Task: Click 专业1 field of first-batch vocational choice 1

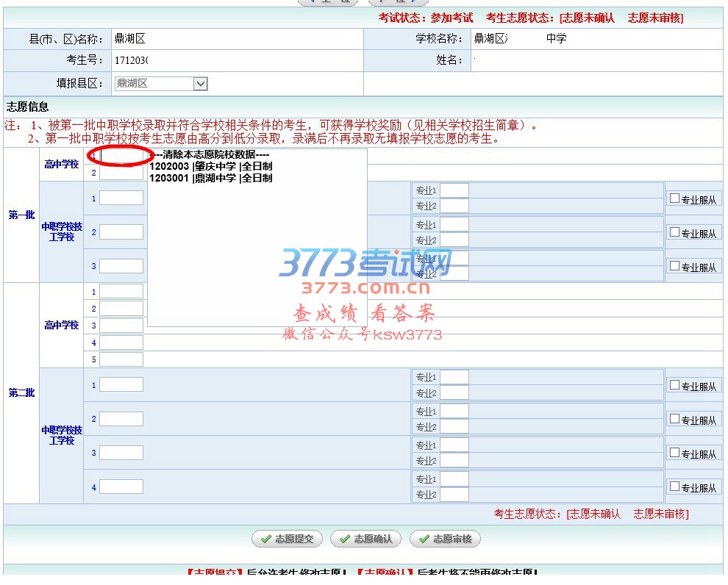Action: (x=454, y=190)
